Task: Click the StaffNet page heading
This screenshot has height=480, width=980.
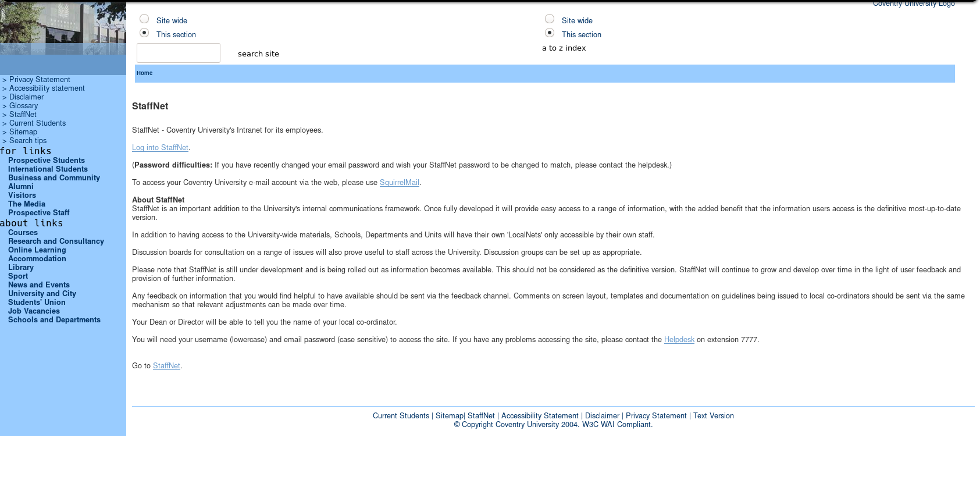Action: [150, 106]
